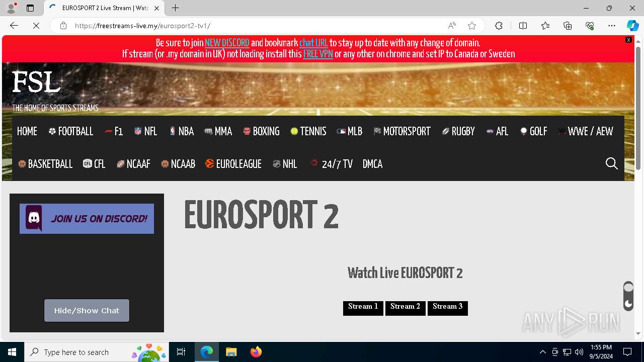Go to HOME menu item
This screenshot has height=362, width=644.
tap(27, 132)
